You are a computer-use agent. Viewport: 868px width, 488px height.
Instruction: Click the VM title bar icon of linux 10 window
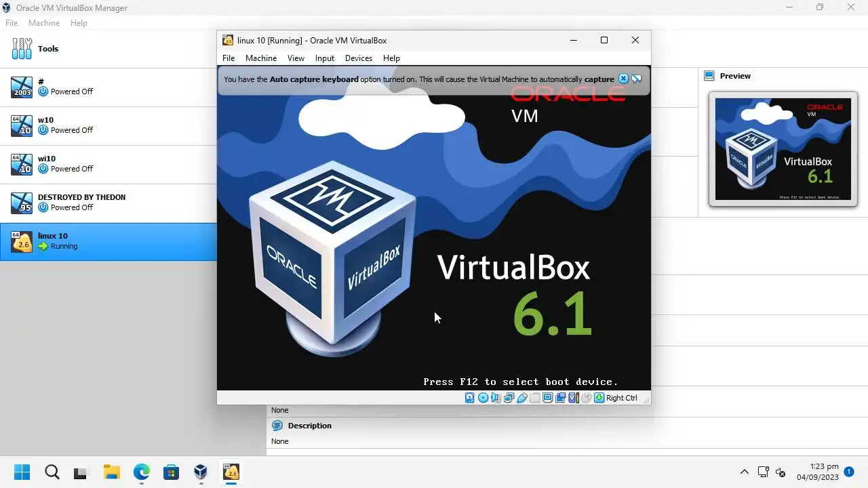[x=228, y=41]
